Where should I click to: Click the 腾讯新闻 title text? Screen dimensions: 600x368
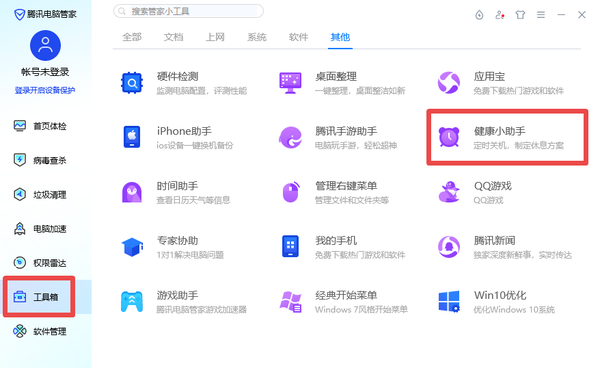494,241
